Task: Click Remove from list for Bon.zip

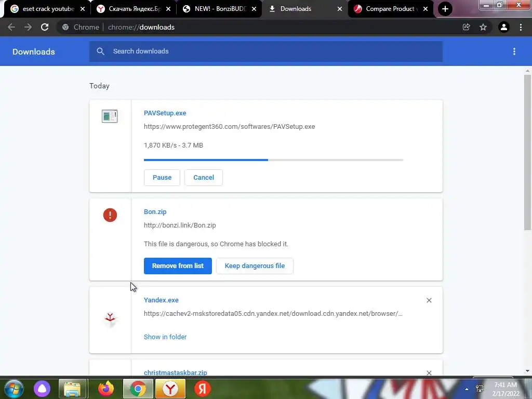Action: point(178,265)
